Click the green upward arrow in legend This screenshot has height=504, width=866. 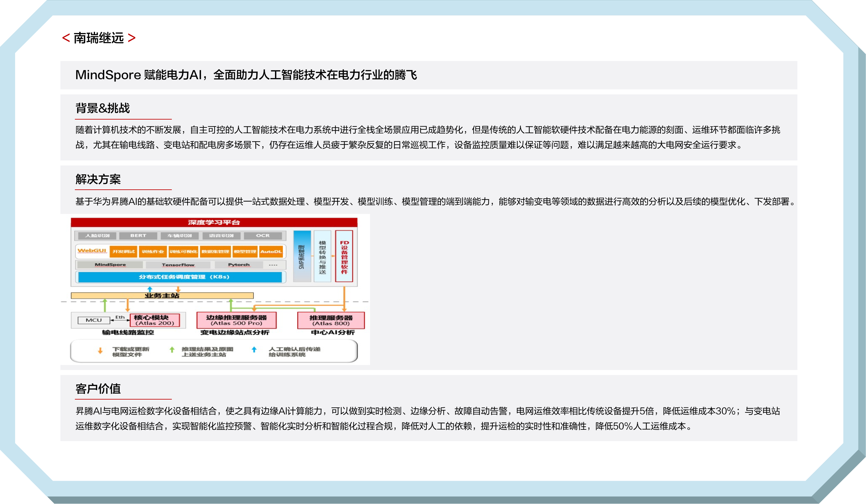pos(172,350)
